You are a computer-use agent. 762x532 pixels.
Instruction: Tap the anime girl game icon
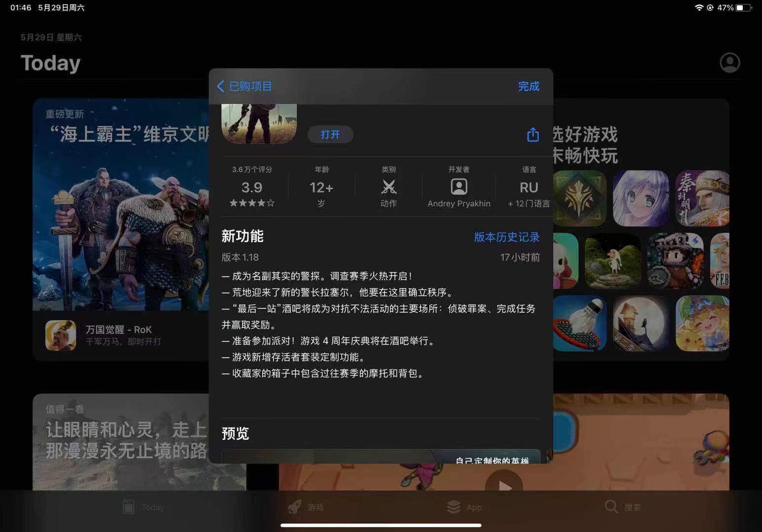point(641,199)
